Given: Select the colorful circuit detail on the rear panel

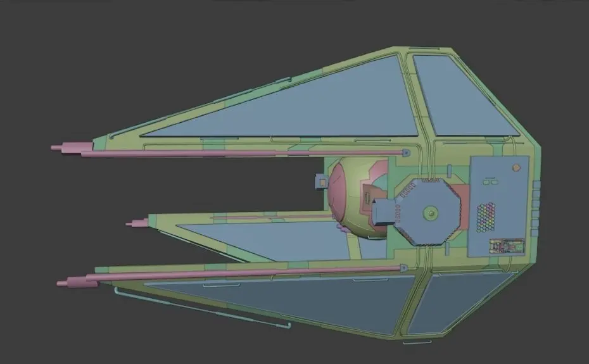Looking at the screenshot, I should click(507, 246).
